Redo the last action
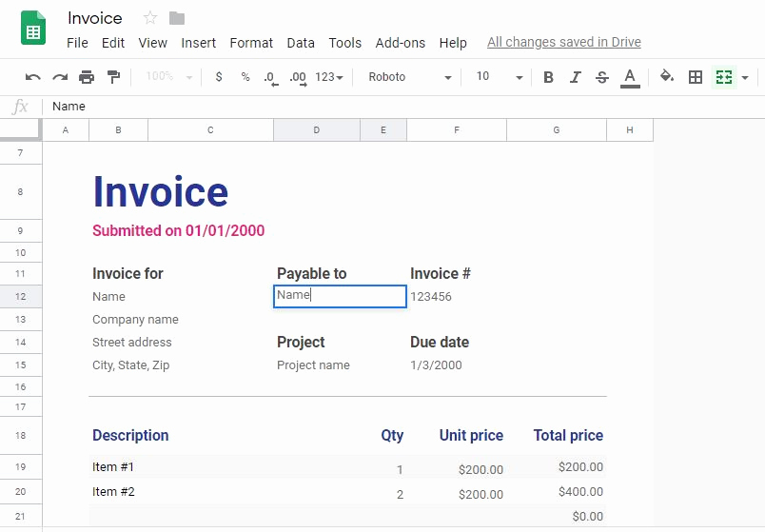This screenshot has width=765, height=532. coord(60,77)
